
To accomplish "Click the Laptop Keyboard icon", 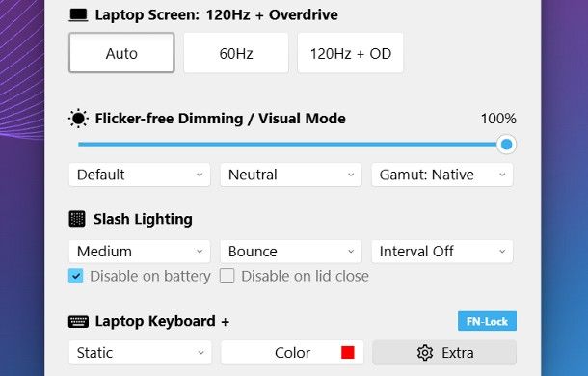I will [x=78, y=322].
